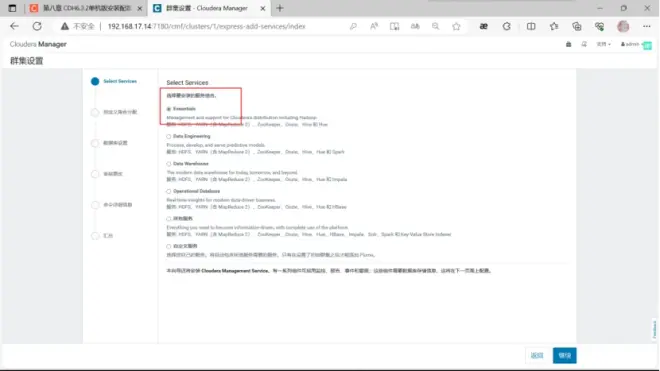Screen dimensions: 660x371
Task: Open the saved passwords key icon
Action: 353,26
